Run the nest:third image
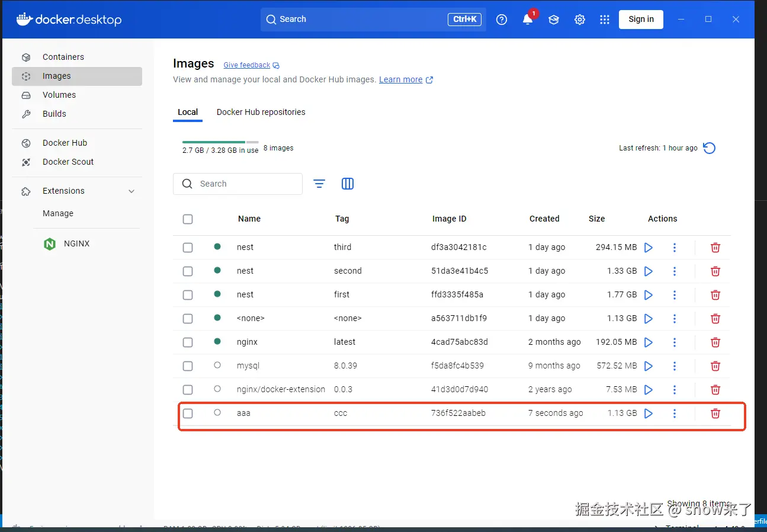This screenshot has width=767, height=532. tap(649, 248)
